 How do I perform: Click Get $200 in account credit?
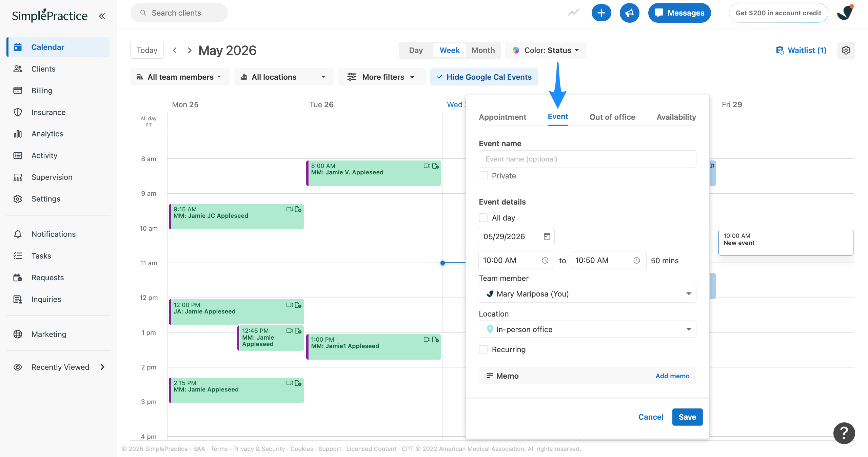click(778, 13)
